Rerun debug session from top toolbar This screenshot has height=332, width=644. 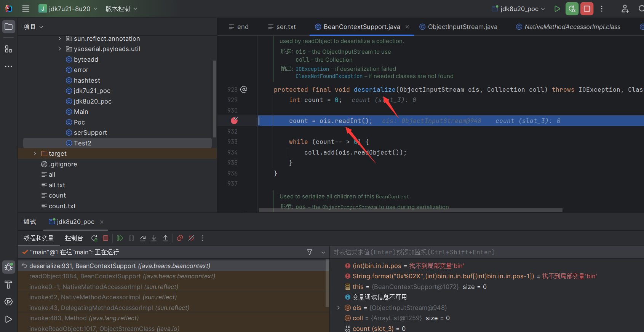pyautogui.click(x=572, y=9)
